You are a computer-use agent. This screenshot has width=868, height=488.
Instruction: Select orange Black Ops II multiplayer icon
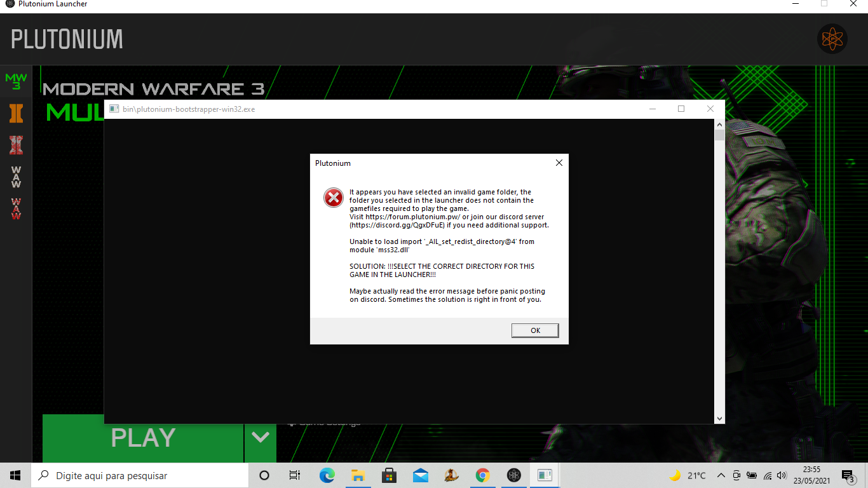pos(16,113)
